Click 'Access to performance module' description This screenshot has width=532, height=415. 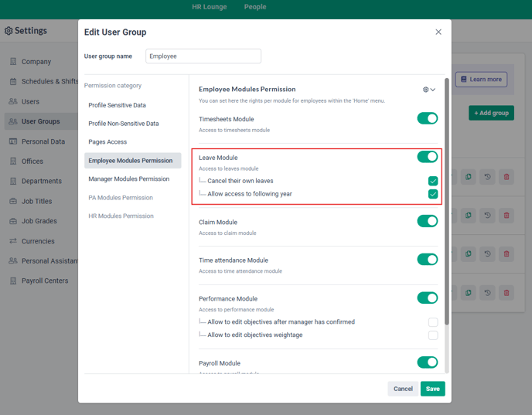point(236,310)
